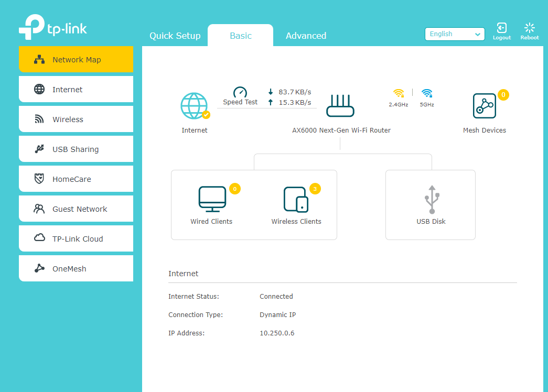Viewport: 548px width, 392px height.
Task: Open Guest Network settings
Action: coord(76,209)
